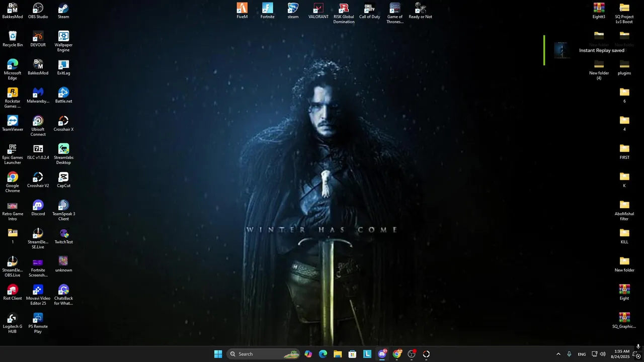Switch to OBS Studio taskbar icon

click(x=412, y=354)
